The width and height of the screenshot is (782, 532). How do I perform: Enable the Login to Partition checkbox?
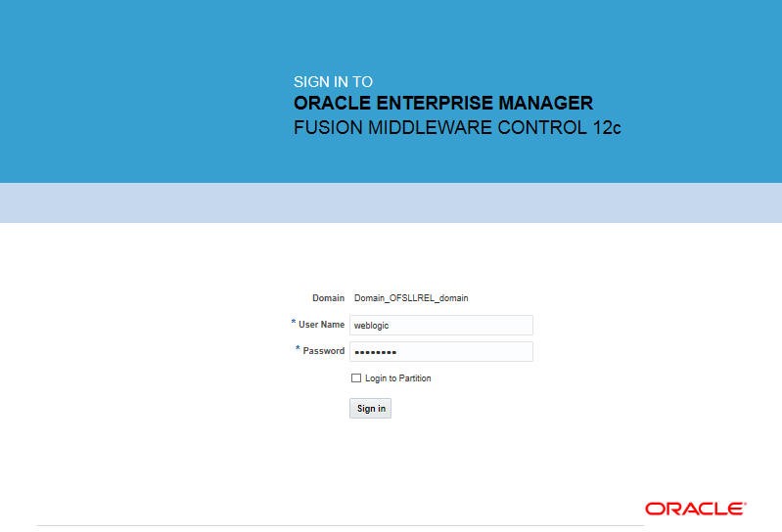(x=356, y=378)
